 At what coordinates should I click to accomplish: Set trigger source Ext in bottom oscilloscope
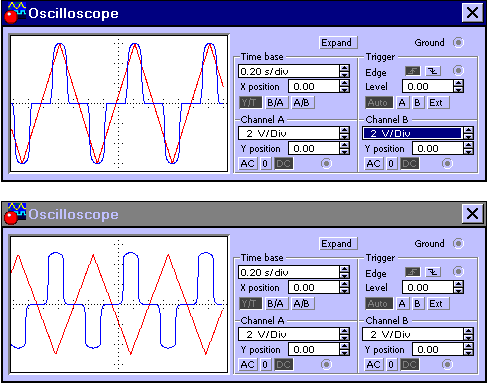[437, 304]
